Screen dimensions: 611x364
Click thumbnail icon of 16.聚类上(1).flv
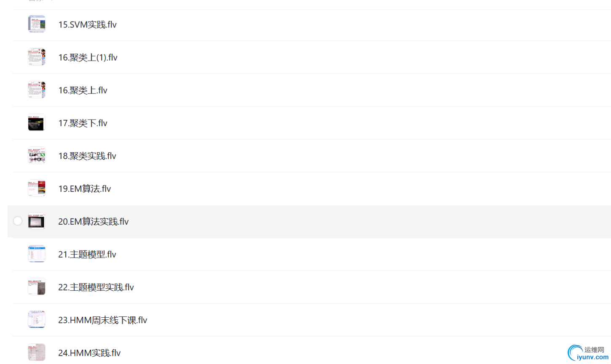click(37, 57)
